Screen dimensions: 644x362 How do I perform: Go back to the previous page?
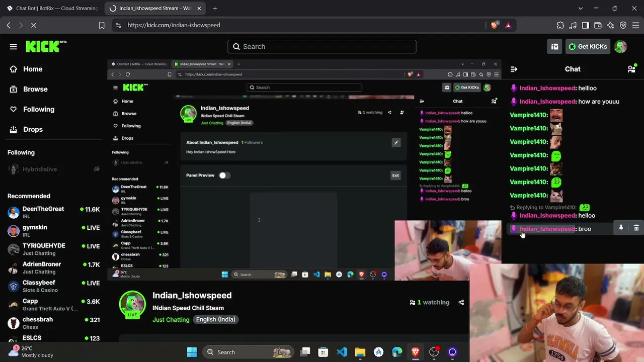[x=9, y=25]
